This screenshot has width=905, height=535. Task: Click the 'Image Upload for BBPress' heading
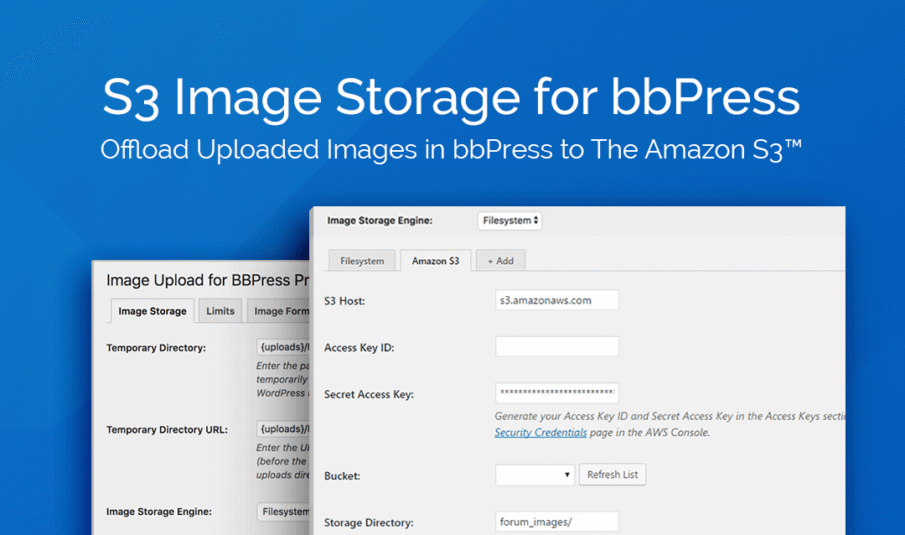208,280
